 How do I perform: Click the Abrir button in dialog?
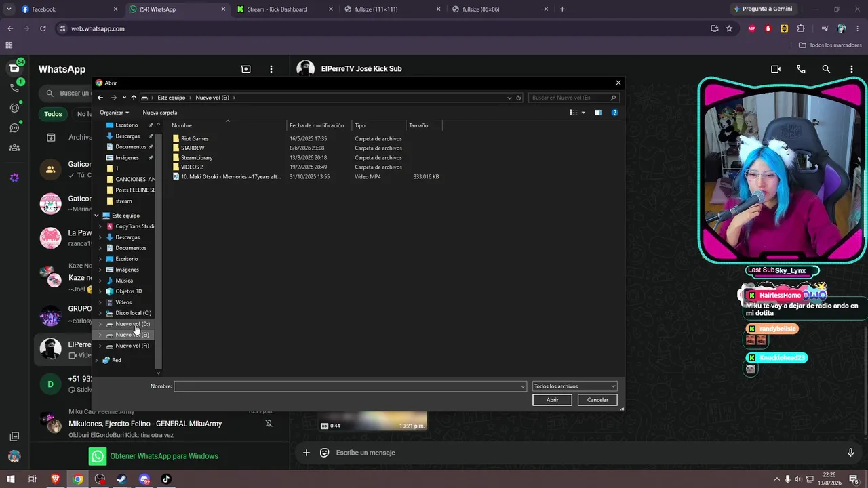(x=553, y=400)
